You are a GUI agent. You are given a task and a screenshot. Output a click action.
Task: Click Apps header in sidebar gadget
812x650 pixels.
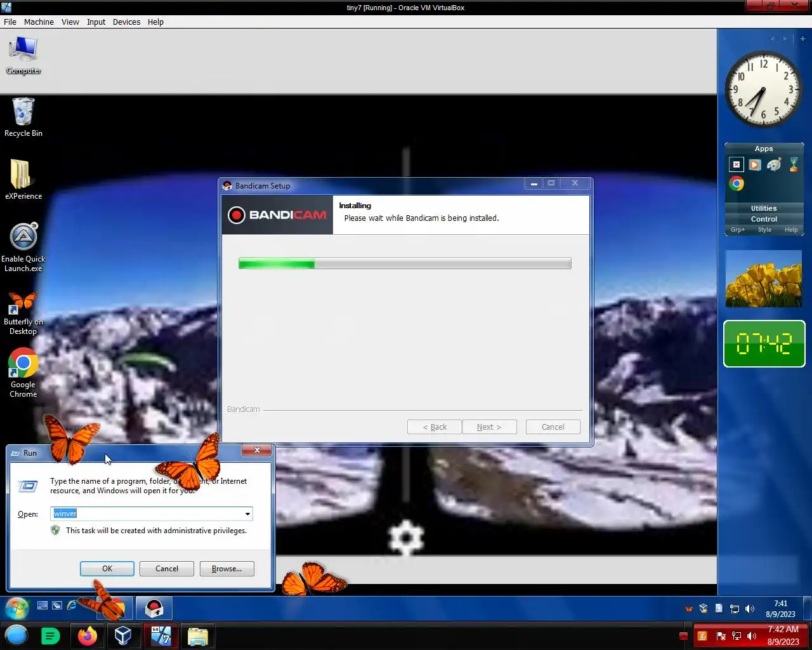coord(764,149)
